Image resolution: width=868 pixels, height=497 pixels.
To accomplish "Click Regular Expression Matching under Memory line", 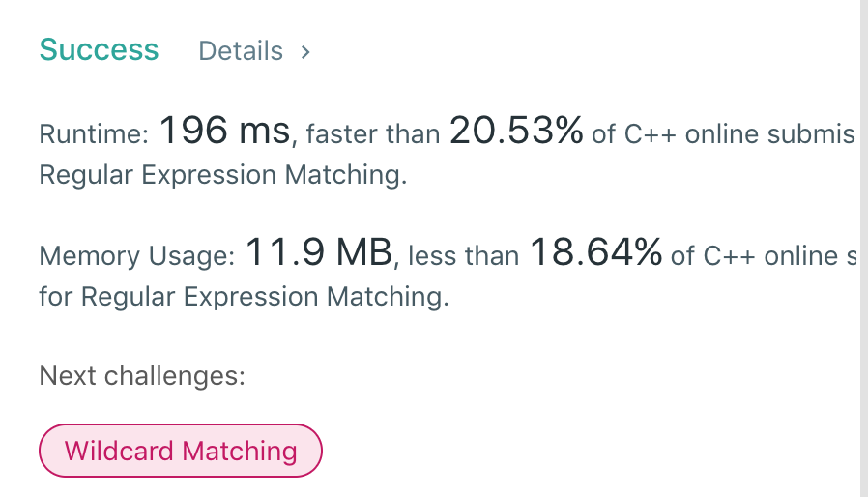I will [x=264, y=297].
